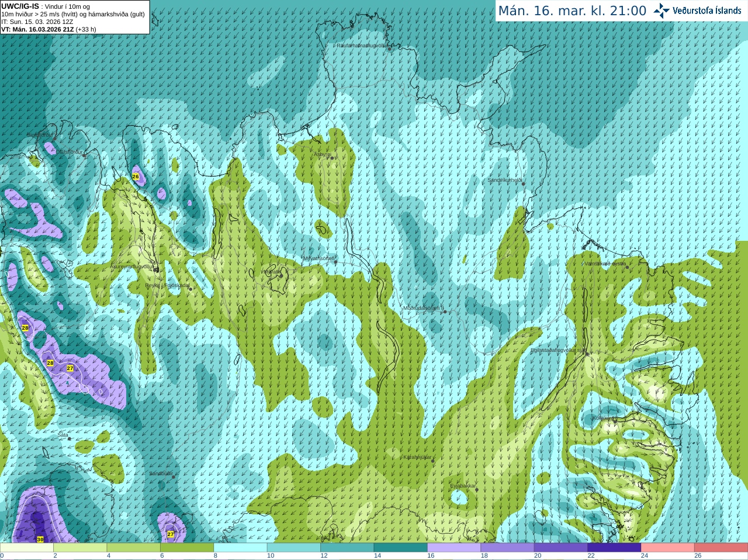Select the Möðrudalsöræfi II station marker
The image size is (748, 560).
tap(445, 312)
